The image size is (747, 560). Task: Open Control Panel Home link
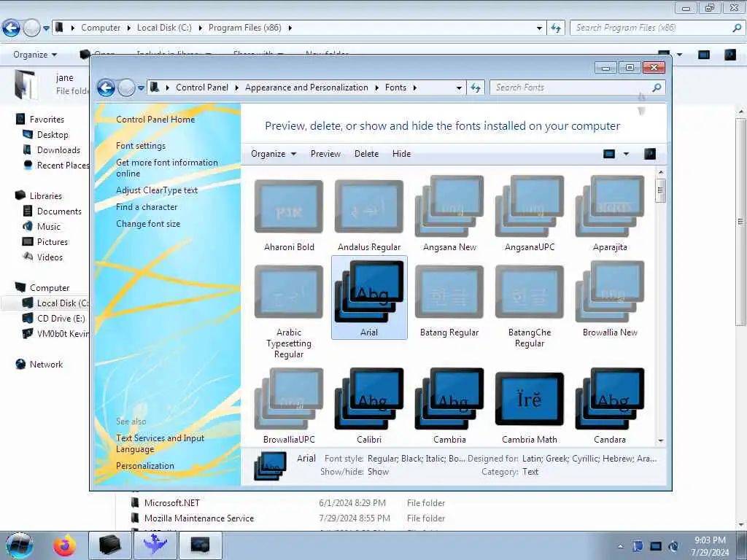pos(155,120)
